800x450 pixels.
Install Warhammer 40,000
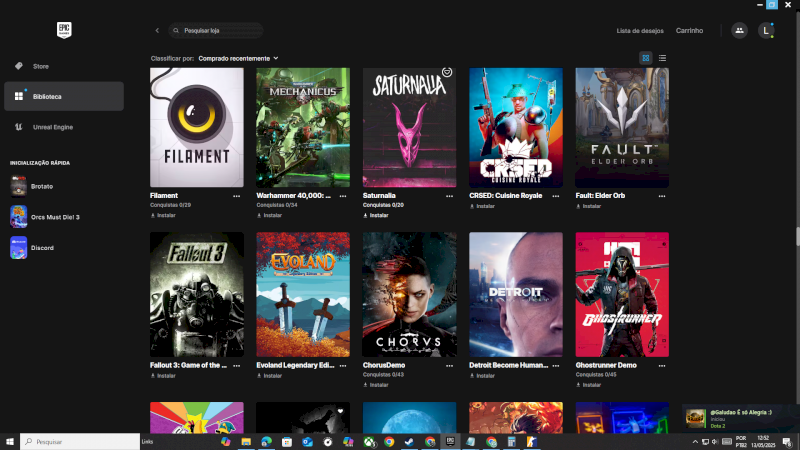[269, 215]
